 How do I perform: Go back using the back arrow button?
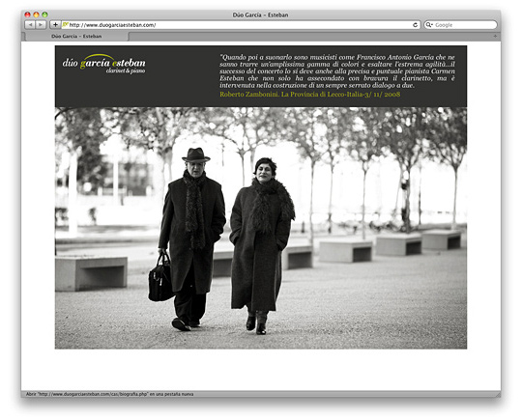pyautogui.click(x=30, y=25)
